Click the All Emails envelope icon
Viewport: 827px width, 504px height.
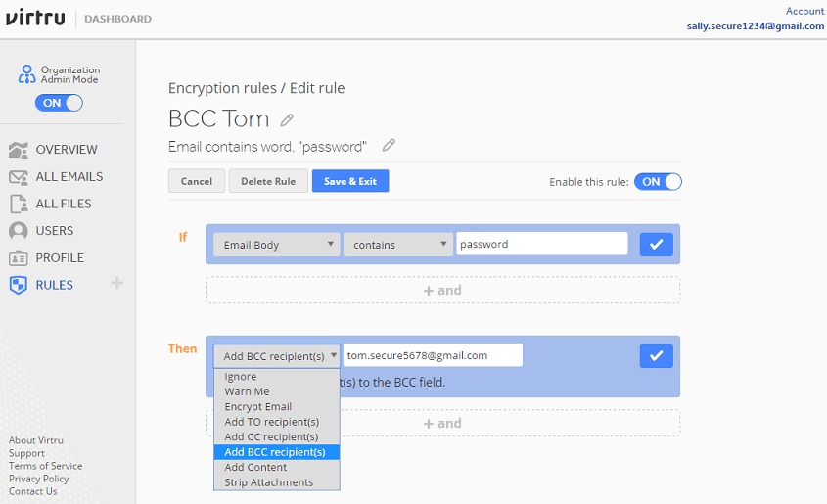click(19, 177)
